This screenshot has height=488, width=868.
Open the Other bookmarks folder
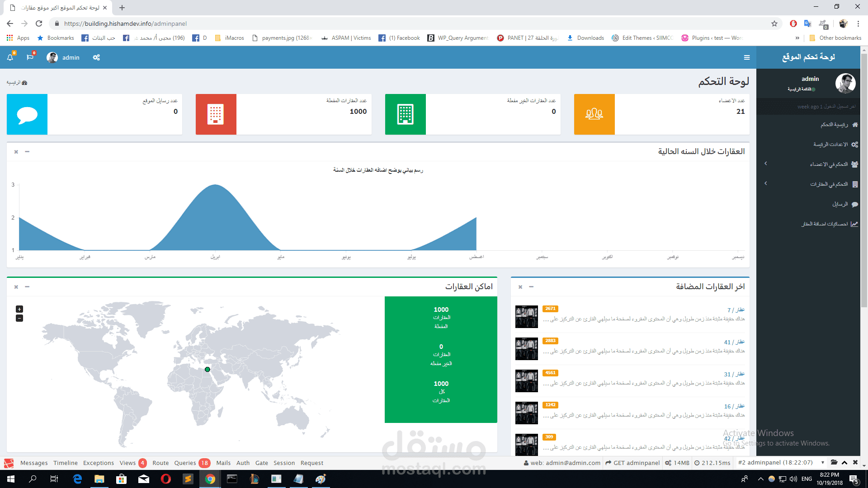(835, 38)
